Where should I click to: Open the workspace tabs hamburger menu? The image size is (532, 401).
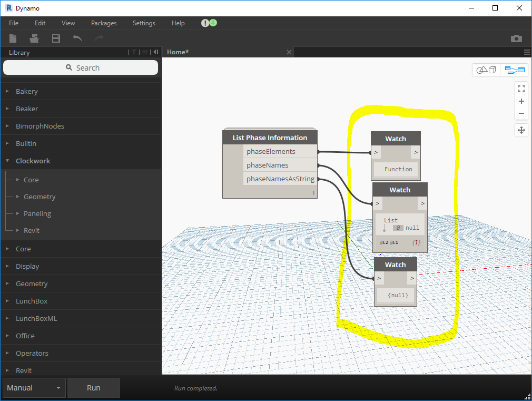tap(527, 52)
